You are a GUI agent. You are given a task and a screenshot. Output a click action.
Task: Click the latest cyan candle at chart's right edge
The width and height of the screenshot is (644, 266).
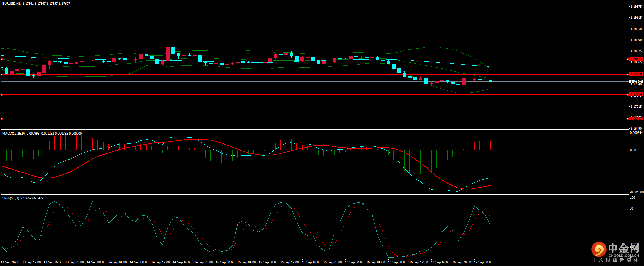[x=490, y=81]
